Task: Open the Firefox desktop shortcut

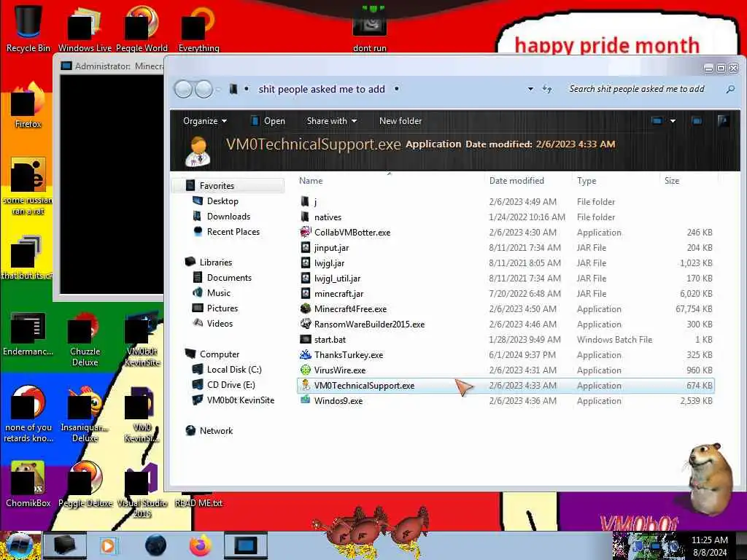Action: [28, 106]
